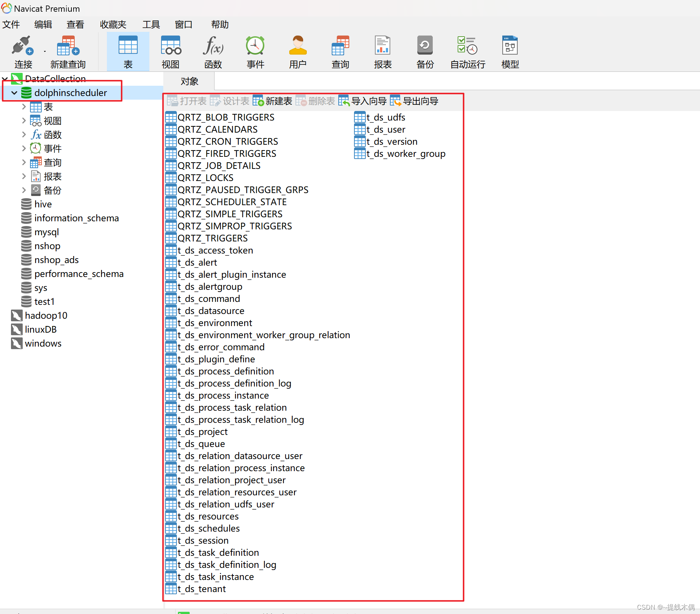This screenshot has width=700, height=614.
Task: Select table t_ds_project
Action: coord(202,432)
